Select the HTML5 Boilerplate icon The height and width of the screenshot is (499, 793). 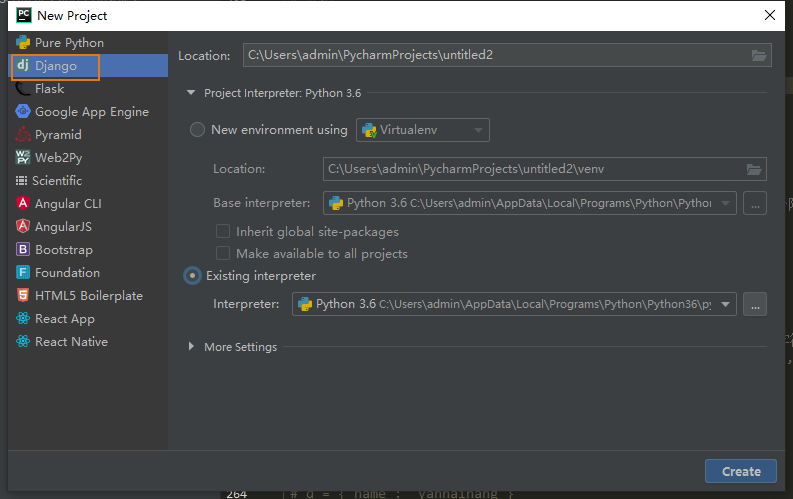coord(23,295)
